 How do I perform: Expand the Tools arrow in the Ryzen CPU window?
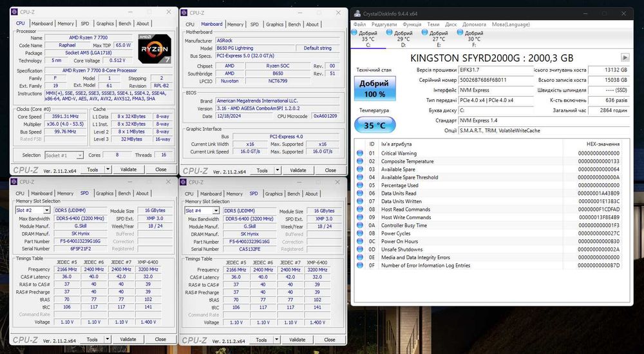pos(108,170)
